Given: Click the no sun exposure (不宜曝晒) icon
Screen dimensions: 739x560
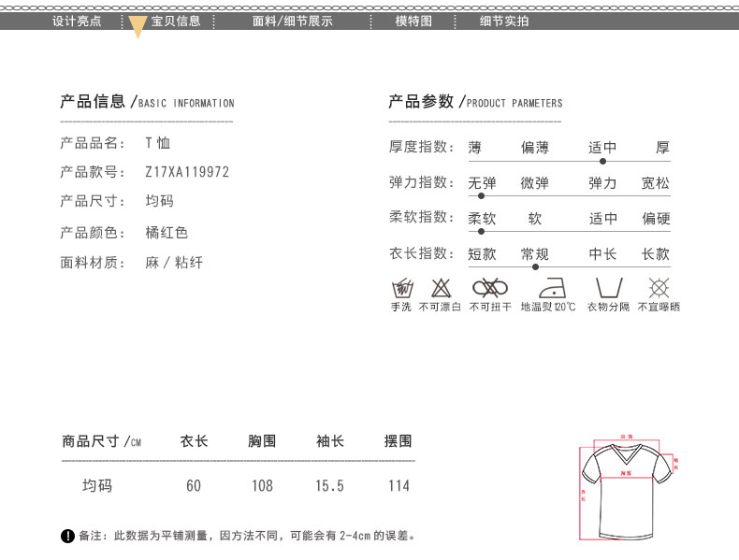Looking at the screenshot, I should pyautogui.click(x=659, y=288).
